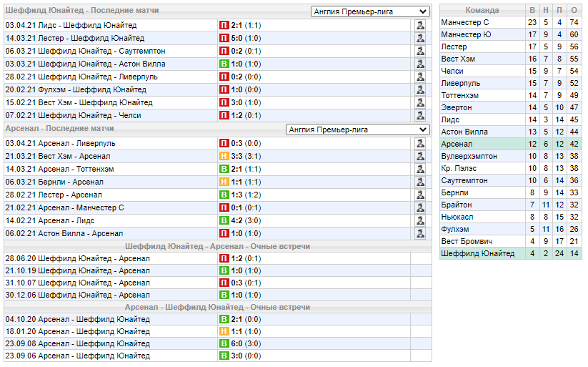This screenshot has width=588, height=367.
Task: Click Челси in standings table
Action: (452, 71)
